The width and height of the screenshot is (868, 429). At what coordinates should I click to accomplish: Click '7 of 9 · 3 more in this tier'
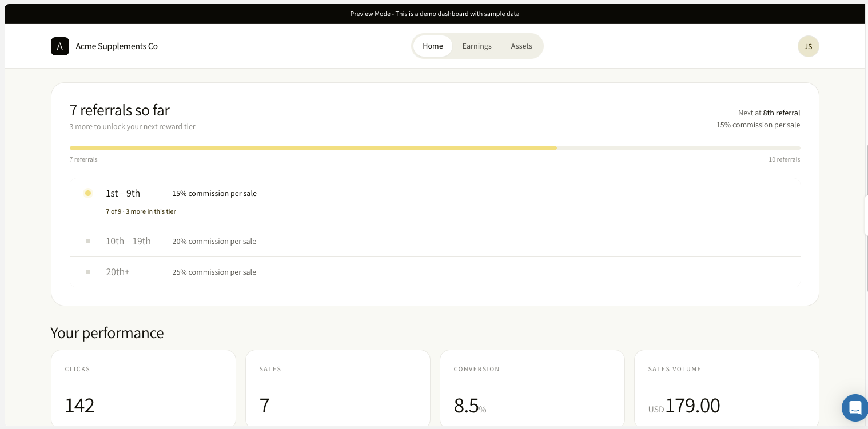141,211
